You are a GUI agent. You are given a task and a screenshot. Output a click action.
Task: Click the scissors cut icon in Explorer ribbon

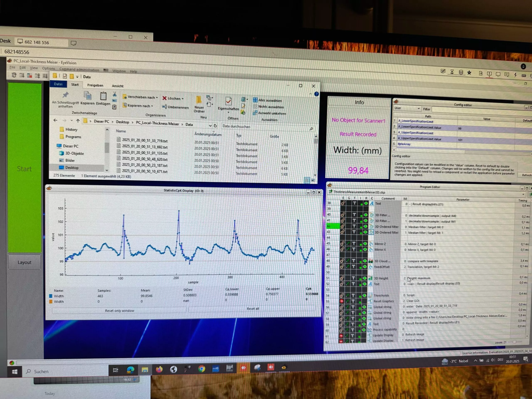115,94
